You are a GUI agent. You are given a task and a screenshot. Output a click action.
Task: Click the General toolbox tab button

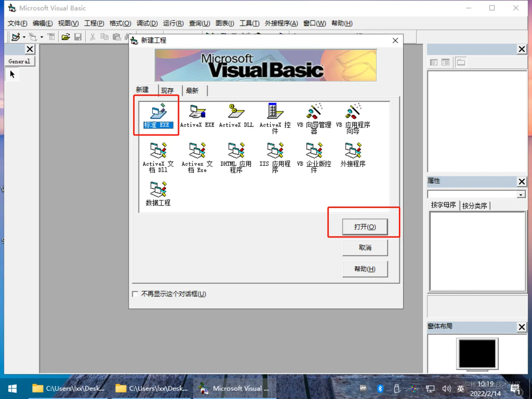19,61
